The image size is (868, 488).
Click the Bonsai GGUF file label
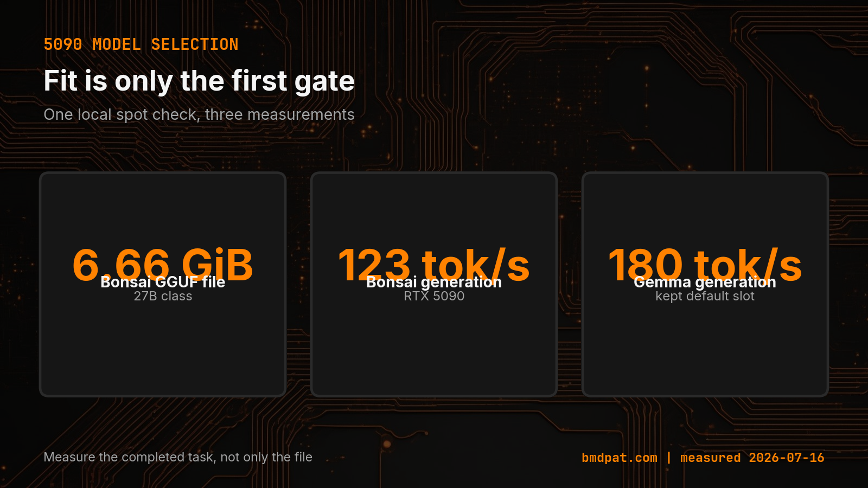click(163, 282)
